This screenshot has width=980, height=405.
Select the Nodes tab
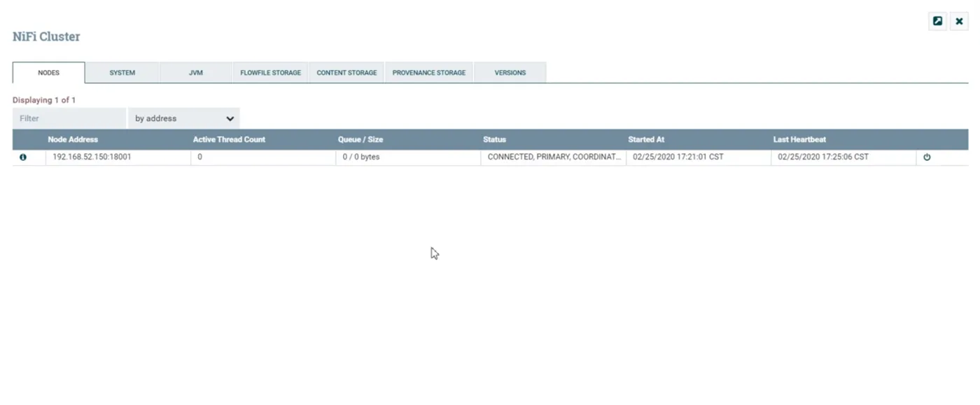click(48, 73)
